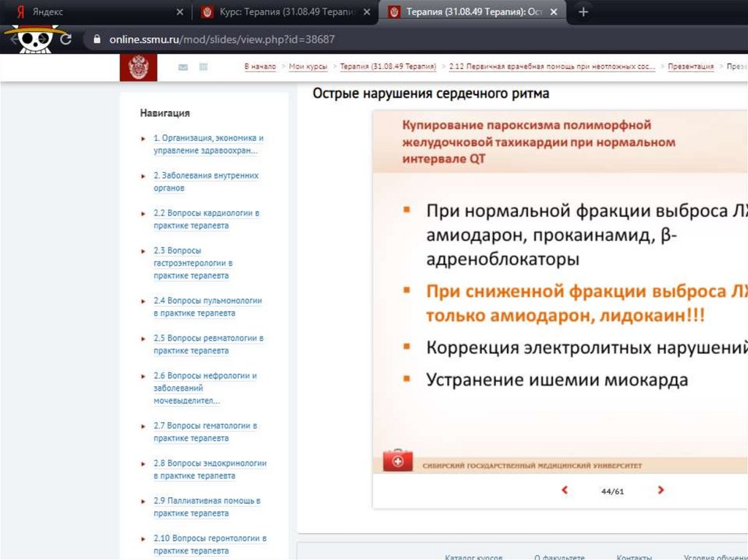This screenshot has width=748, height=560.
Task: Expand arrow beside 2.8 Вопросы эндокринологии
Action: pyautogui.click(x=143, y=464)
